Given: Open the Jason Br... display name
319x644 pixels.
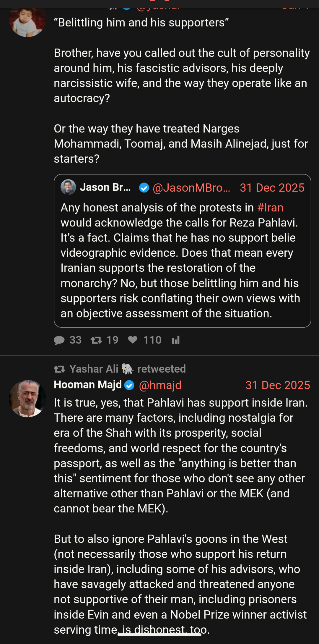Looking at the screenshot, I should (105, 187).
